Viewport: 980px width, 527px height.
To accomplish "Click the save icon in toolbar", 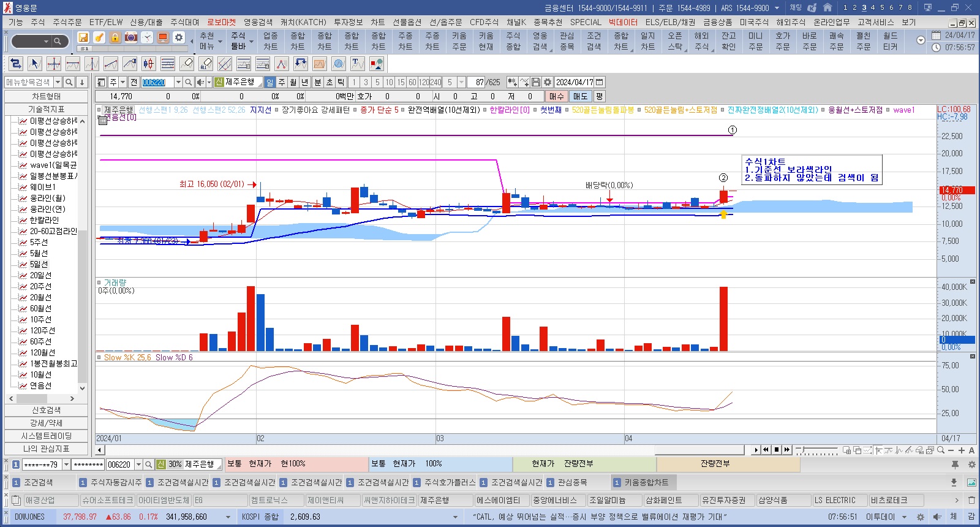I will [x=83, y=37].
